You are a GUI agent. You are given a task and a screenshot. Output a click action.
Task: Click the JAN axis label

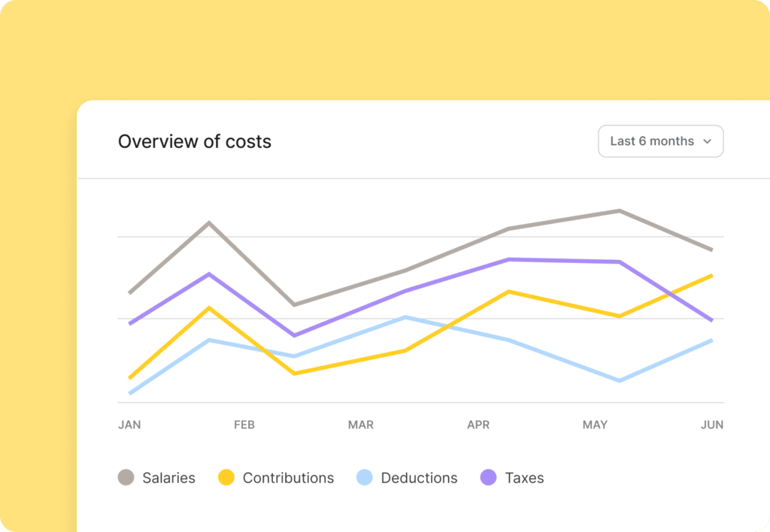pos(129,425)
